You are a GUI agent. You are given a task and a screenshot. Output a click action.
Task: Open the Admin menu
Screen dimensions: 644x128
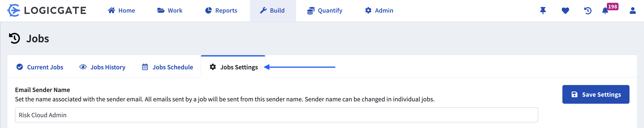[379, 11]
